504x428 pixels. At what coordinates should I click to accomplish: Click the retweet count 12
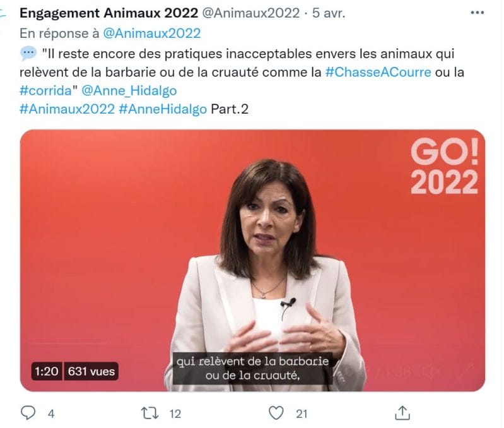coord(175,413)
